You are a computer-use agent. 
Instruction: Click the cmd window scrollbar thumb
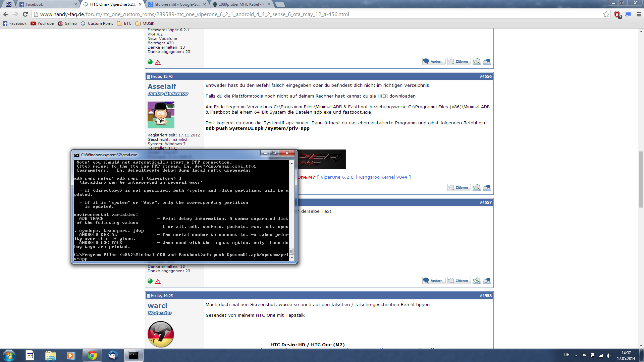(291, 251)
